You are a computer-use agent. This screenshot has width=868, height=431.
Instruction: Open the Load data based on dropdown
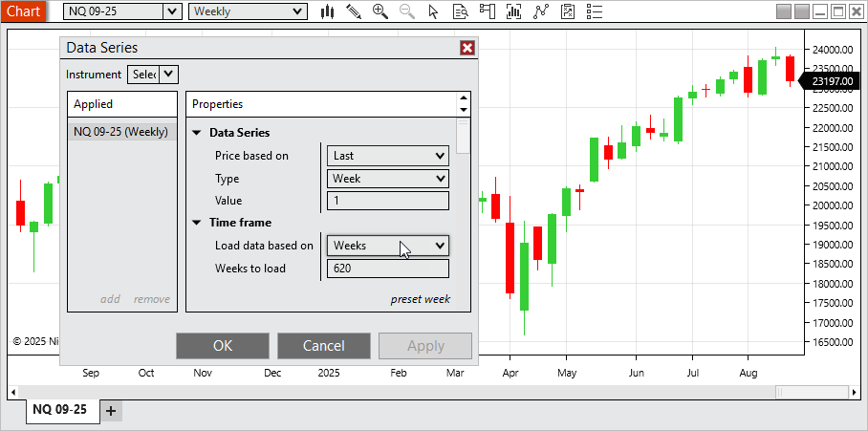[387, 246]
